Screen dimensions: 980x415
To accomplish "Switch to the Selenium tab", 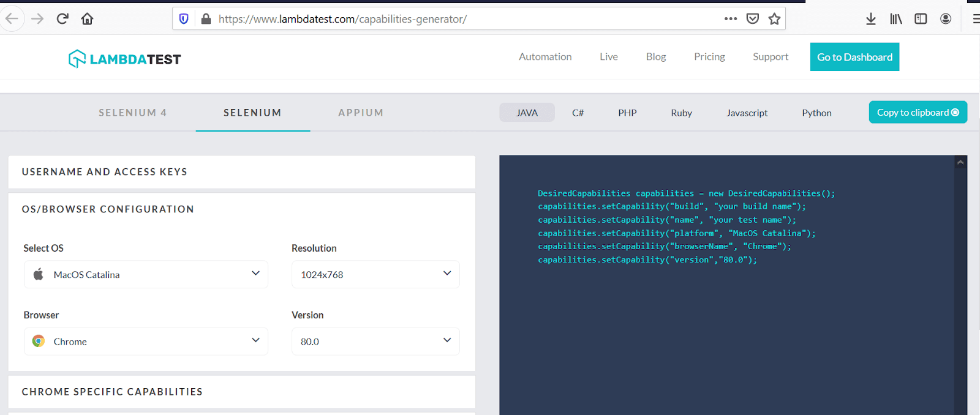I will (252, 113).
